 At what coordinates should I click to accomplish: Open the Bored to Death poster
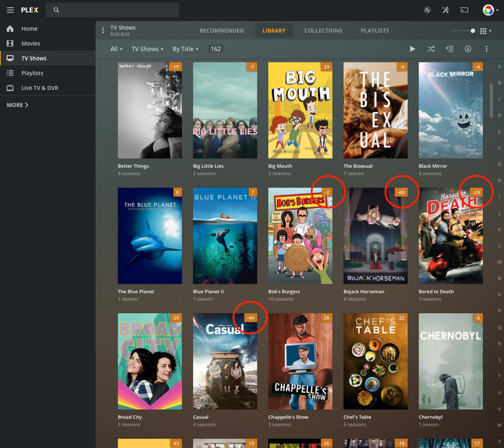(x=451, y=236)
